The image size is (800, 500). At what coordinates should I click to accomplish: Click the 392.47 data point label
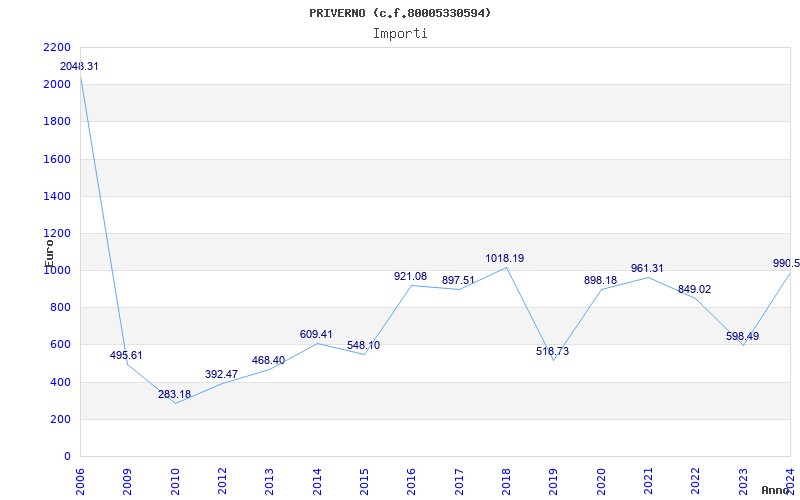click(x=221, y=374)
